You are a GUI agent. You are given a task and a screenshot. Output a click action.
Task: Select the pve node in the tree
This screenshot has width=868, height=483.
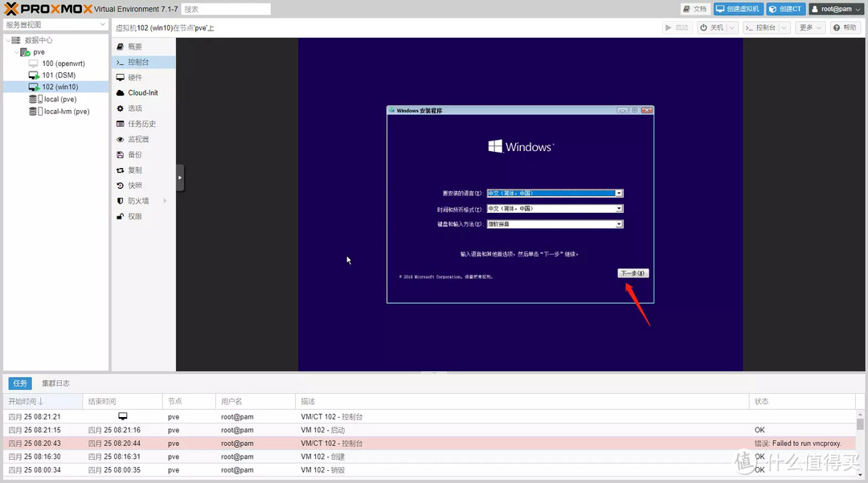(39, 52)
